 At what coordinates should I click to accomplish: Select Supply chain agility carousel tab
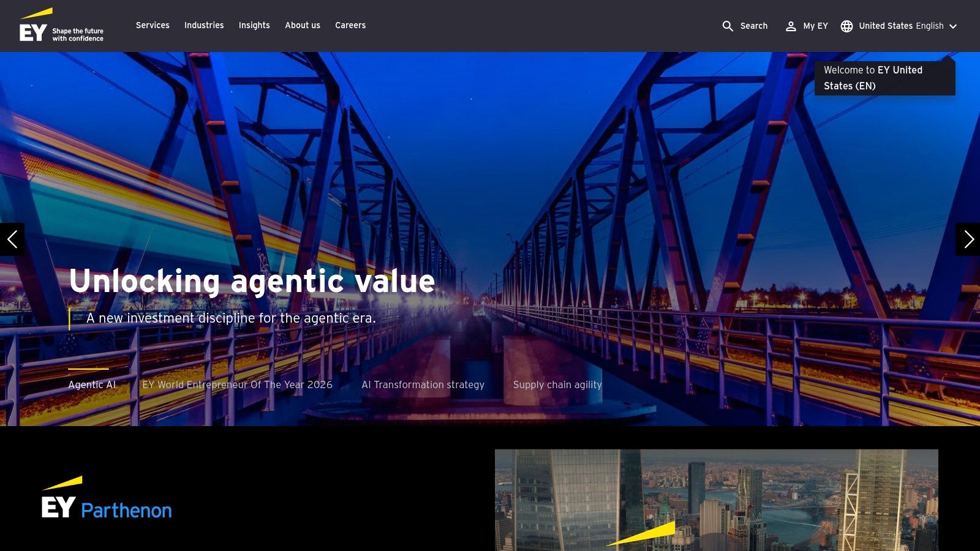click(x=557, y=384)
